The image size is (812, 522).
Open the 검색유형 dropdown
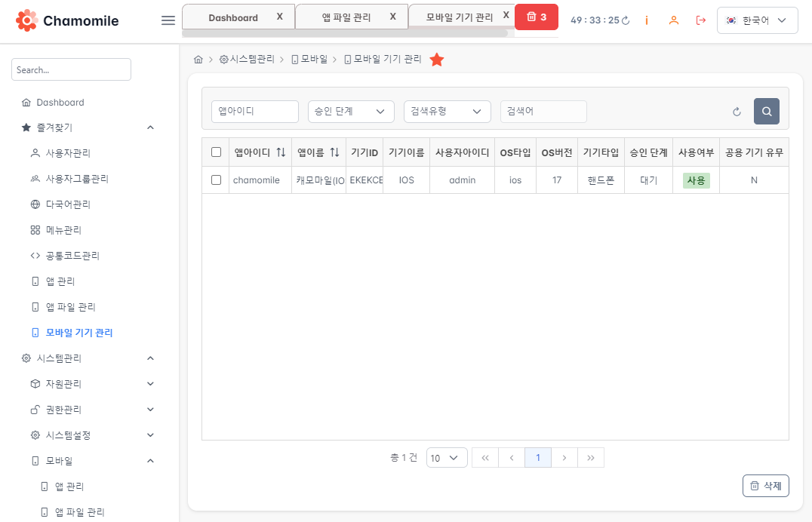pyautogui.click(x=447, y=110)
